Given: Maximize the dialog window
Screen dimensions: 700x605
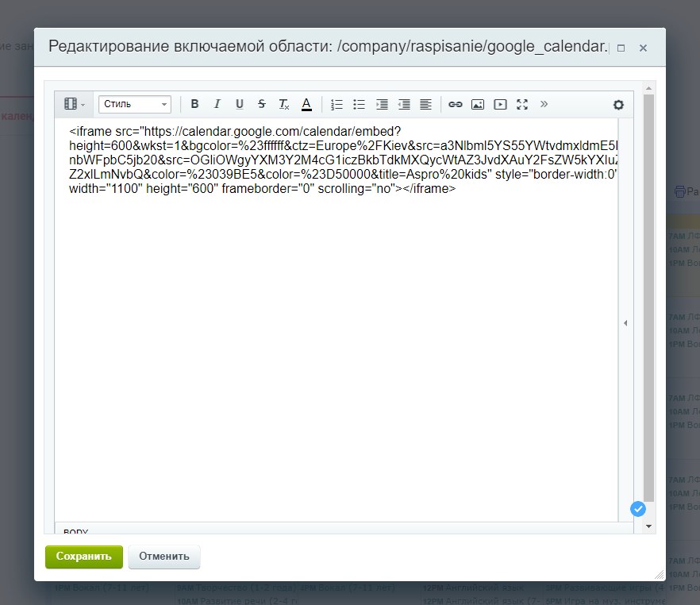Looking at the screenshot, I should coord(621,48).
